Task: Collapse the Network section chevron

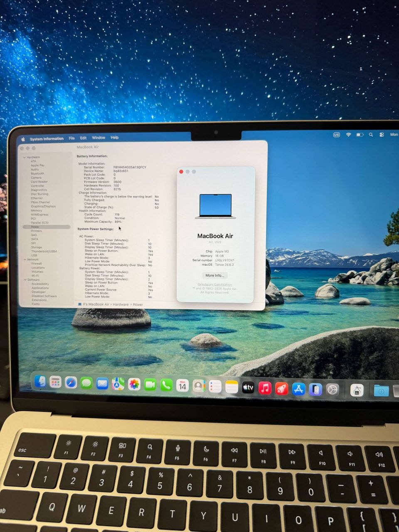Action: tap(25, 260)
